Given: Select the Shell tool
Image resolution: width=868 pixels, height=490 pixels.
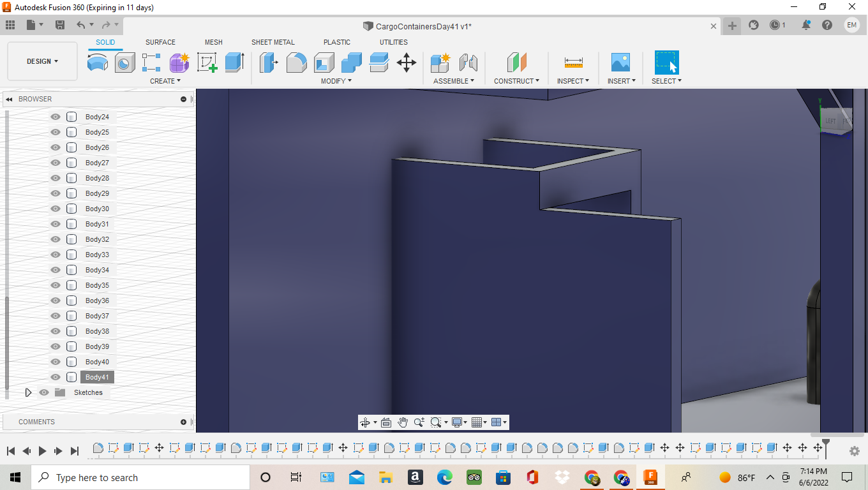Looking at the screenshot, I should click(x=324, y=63).
